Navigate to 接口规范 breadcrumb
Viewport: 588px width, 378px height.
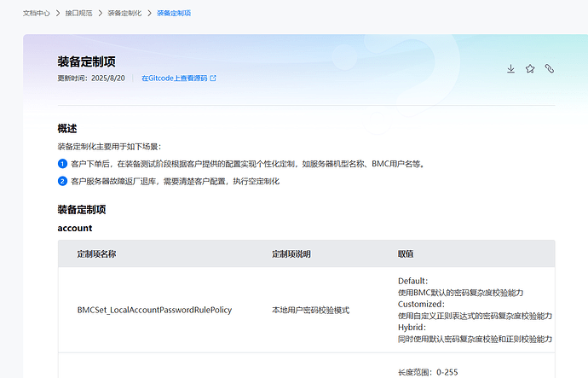point(78,13)
